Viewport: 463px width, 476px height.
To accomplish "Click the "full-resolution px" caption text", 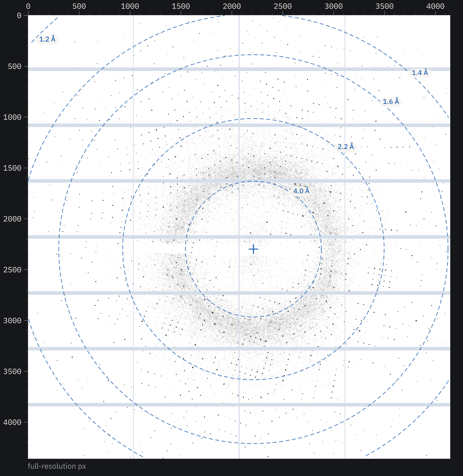I will pyautogui.click(x=57, y=466).
